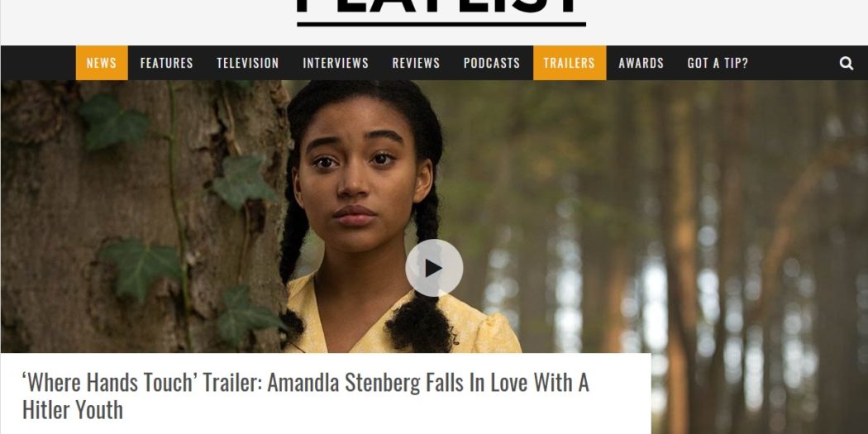
Task: Select Television in the navigation bar
Action: 248,63
